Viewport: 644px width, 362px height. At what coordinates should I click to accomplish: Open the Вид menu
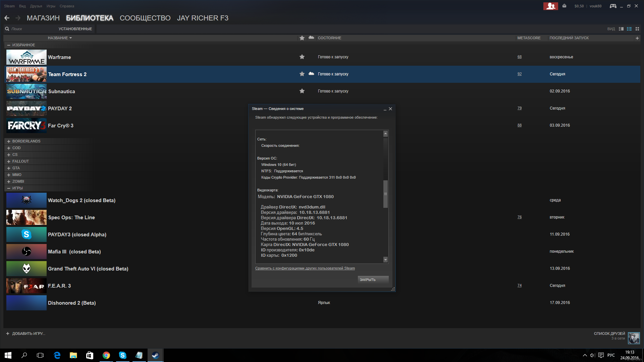22,6
